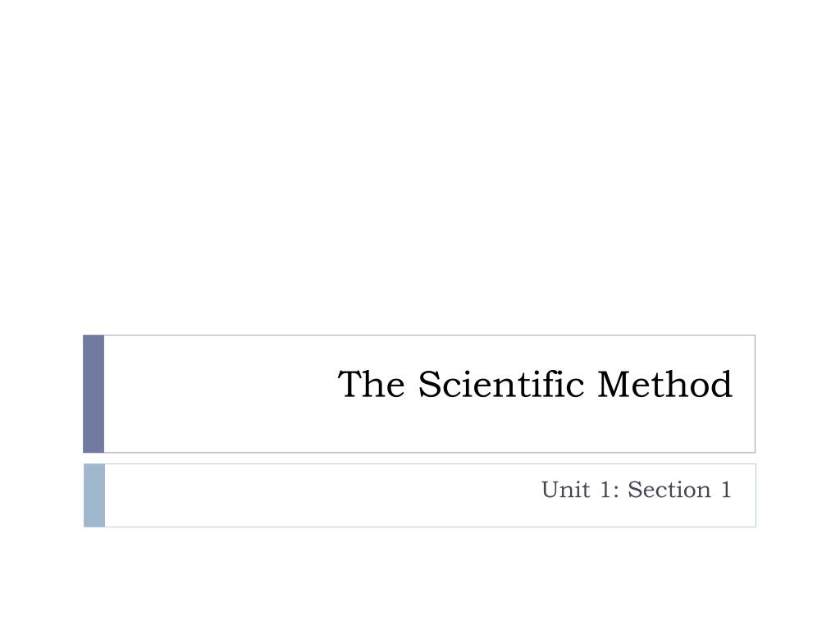Screen dimensions: 840x630
Task: Click the bottom border of the subtitle placeholder
Action: [x=428, y=527]
